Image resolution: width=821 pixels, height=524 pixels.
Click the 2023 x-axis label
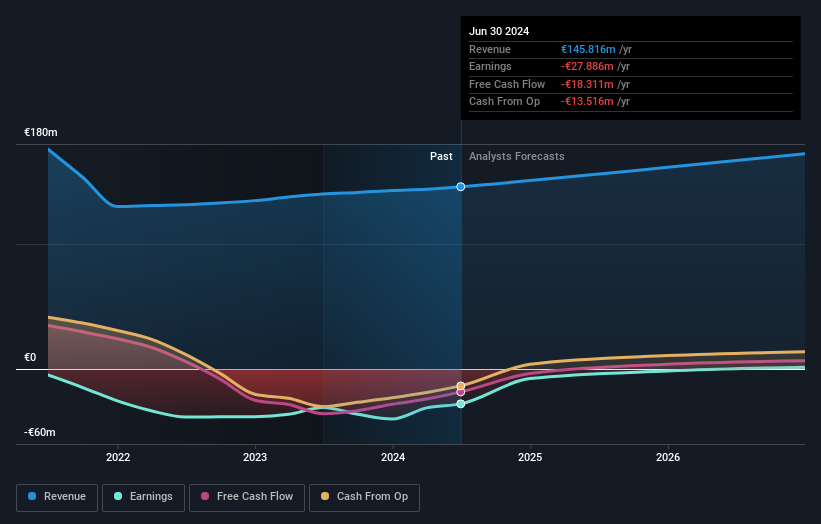255,457
